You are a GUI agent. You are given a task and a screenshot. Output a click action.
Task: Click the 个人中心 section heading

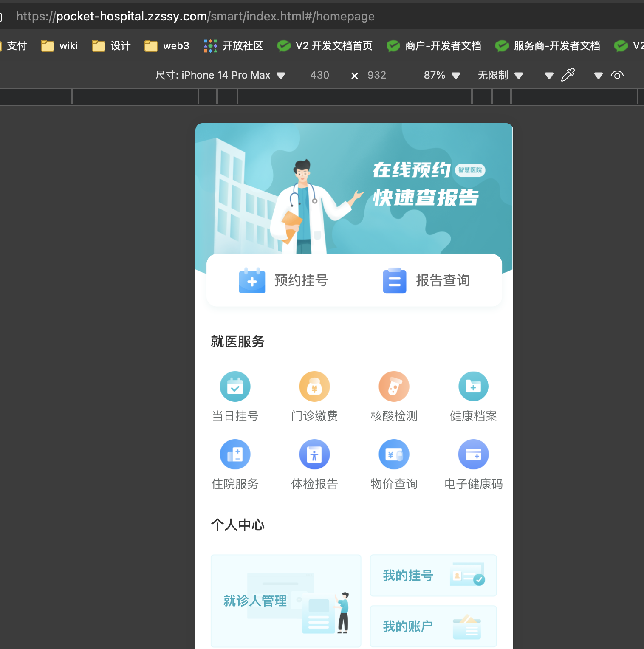(x=237, y=525)
